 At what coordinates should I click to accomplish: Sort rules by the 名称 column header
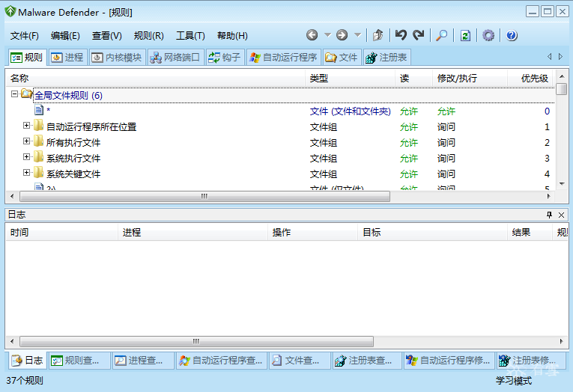pyautogui.click(x=156, y=78)
